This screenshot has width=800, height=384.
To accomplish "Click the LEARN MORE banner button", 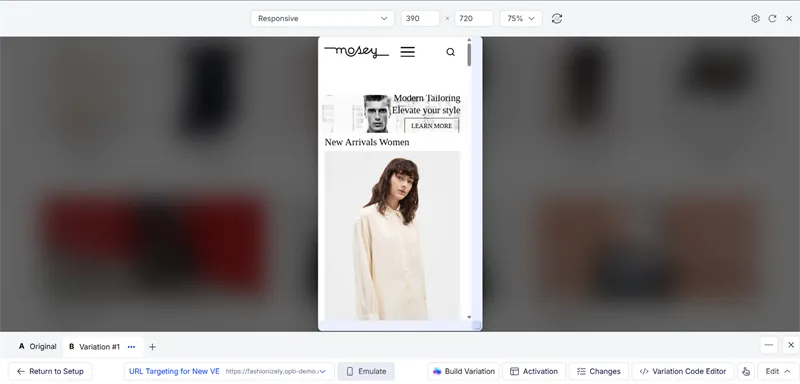I will [432, 125].
